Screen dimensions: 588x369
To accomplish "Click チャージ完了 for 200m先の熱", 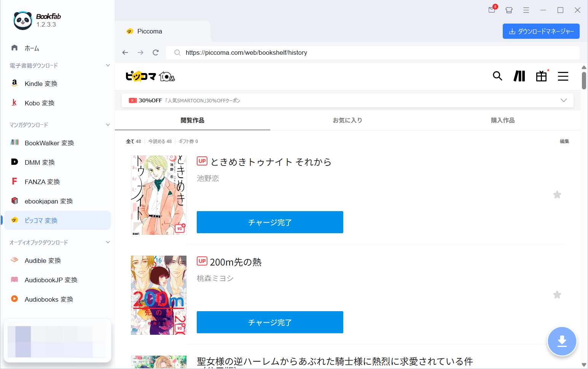I will click(x=270, y=322).
